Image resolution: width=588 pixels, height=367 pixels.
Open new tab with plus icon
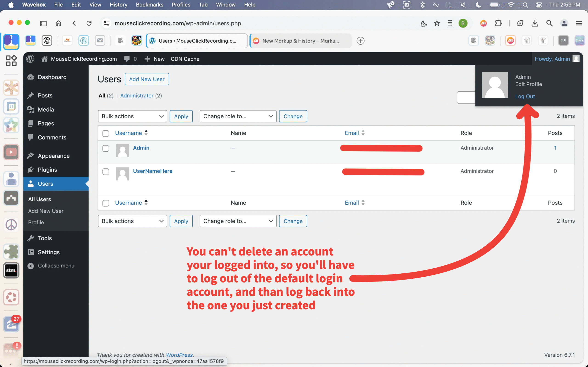click(x=360, y=41)
